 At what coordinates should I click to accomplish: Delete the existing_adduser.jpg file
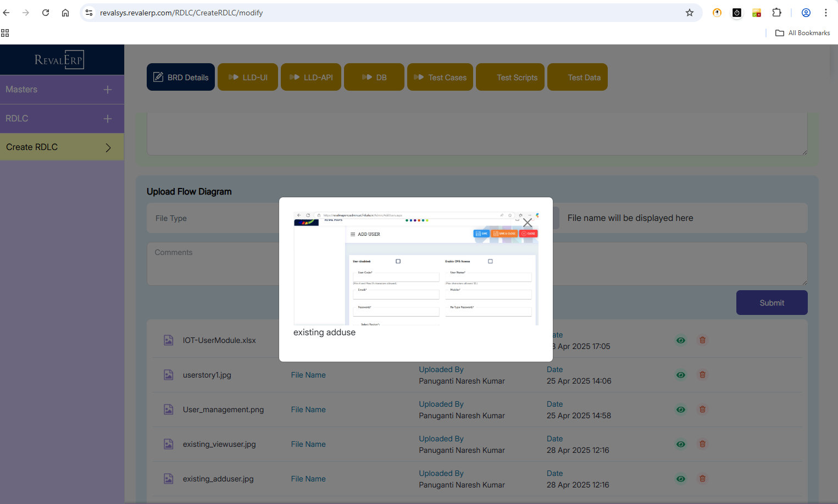[x=702, y=479]
